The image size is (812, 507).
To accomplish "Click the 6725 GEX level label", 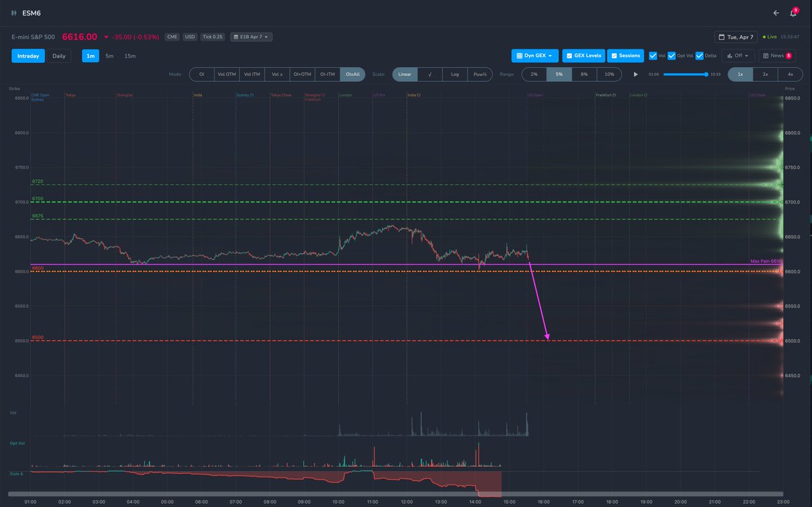I will pyautogui.click(x=37, y=181).
